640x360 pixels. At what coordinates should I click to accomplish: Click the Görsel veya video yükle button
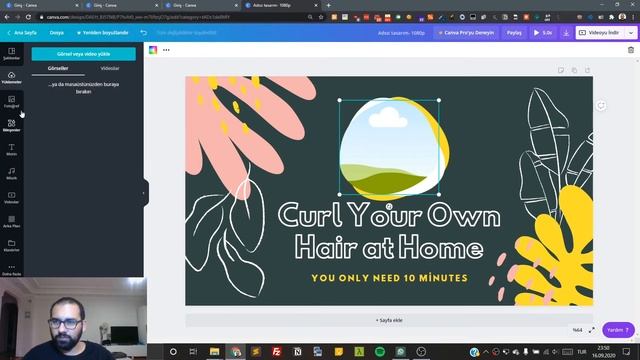click(x=84, y=54)
